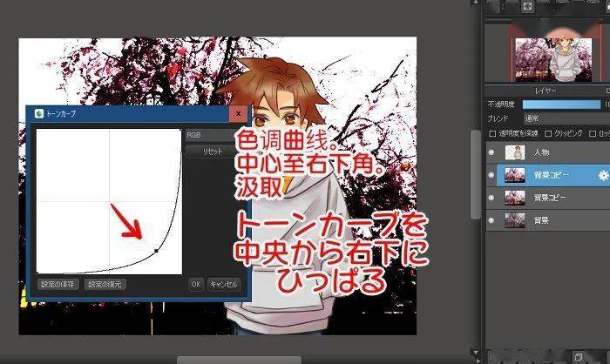
Task: Close the トーンカーブ dialog with X
Action: click(x=238, y=113)
